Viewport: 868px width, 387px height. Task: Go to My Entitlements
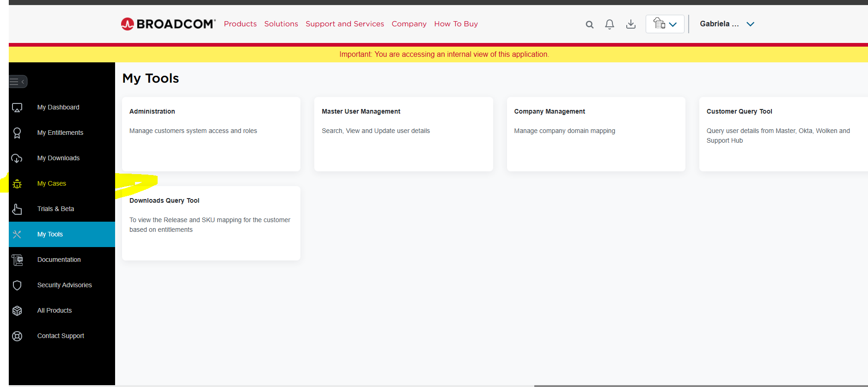pos(62,133)
